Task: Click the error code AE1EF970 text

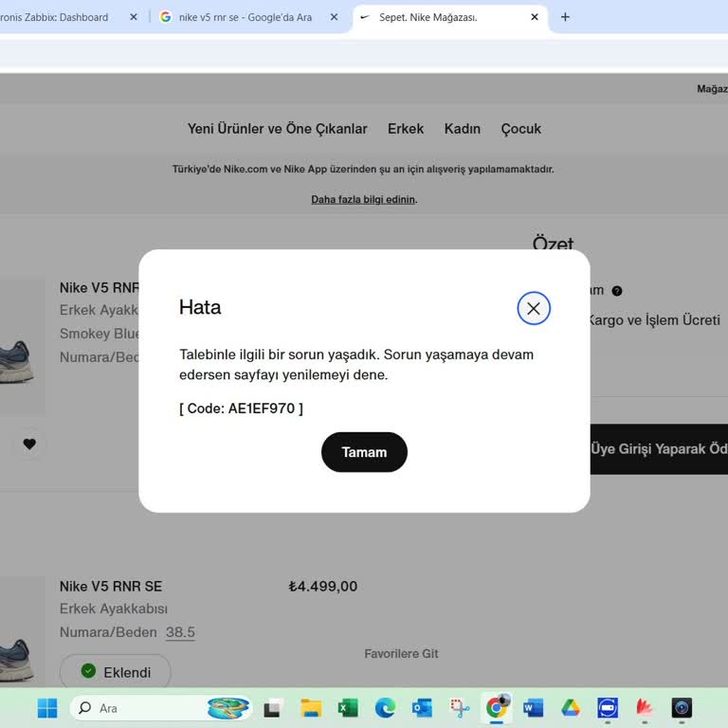Action: [241, 409]
